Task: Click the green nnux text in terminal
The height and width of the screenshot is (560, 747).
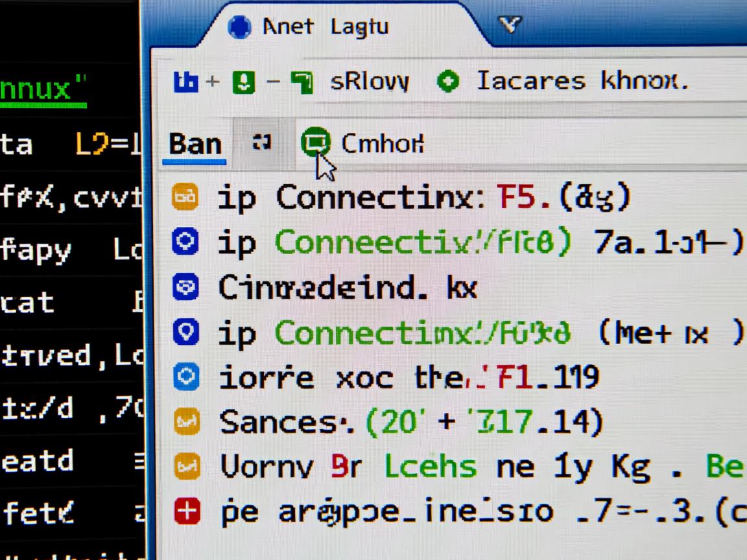Action: tap(43, 88)
